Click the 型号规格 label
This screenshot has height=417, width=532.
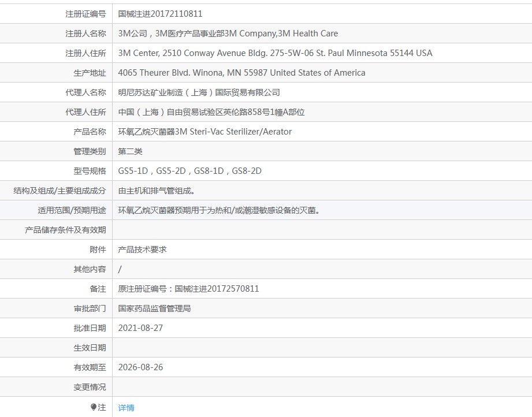click(90, 171)
